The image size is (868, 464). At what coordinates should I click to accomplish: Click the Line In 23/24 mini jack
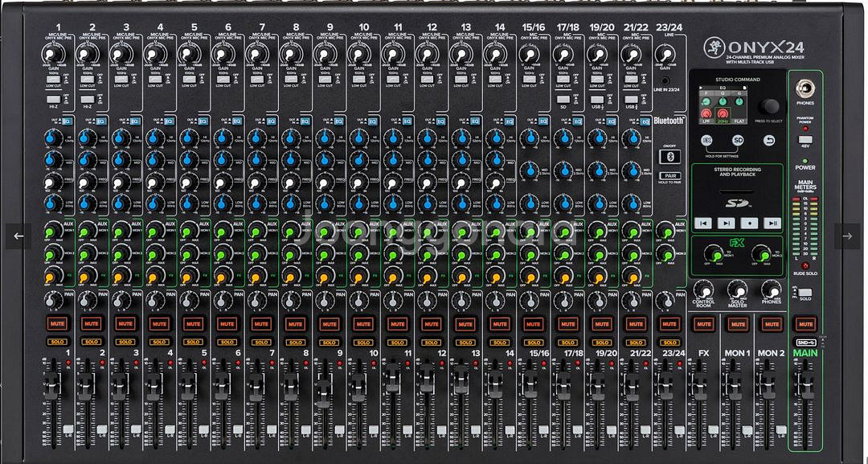[x=665, y=81]
